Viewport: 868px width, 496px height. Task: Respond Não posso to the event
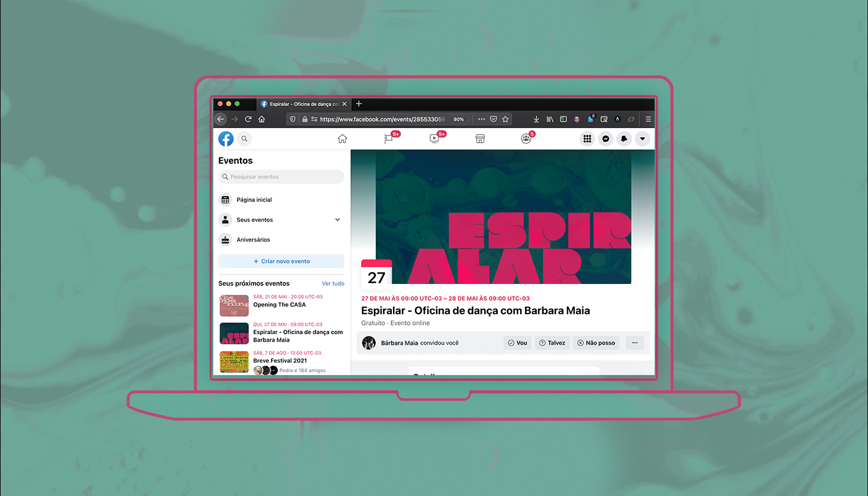tap(596, 343)
